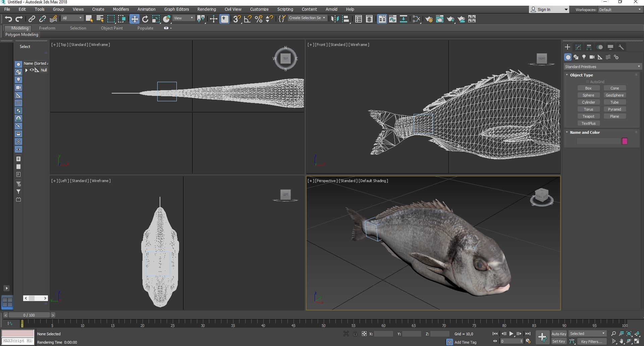The width and height of the screenshot is (644, 346).
Task: Open Standard Primitives dropdown
Action: (602, 67)
